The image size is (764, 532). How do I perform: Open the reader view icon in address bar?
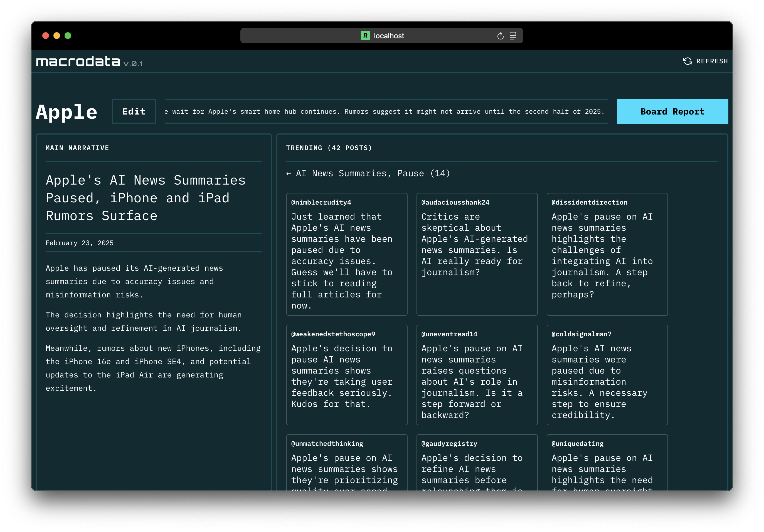click(513, 36)
